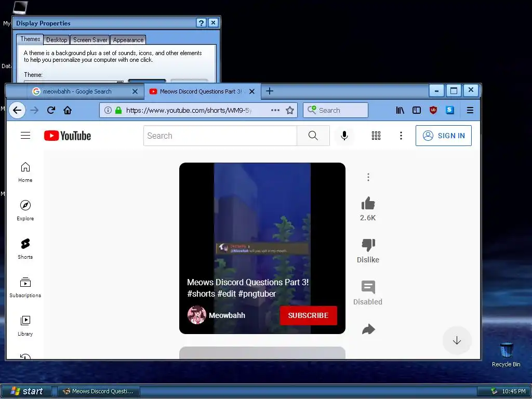Screen dimensions: 532x399
Task: Open the YouTube apps grid icon
Action: 376,136
